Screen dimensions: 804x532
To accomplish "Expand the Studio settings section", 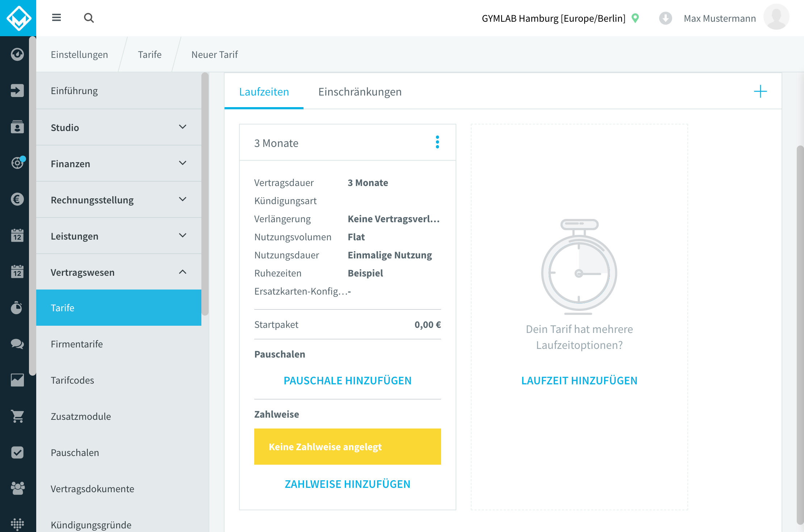I will pyautogui.click(x=119, y=127).
